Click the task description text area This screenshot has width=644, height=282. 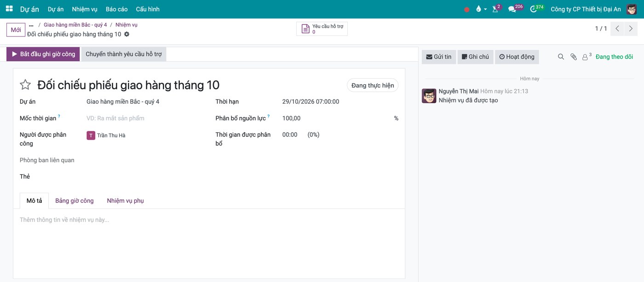tap(209, 220)
